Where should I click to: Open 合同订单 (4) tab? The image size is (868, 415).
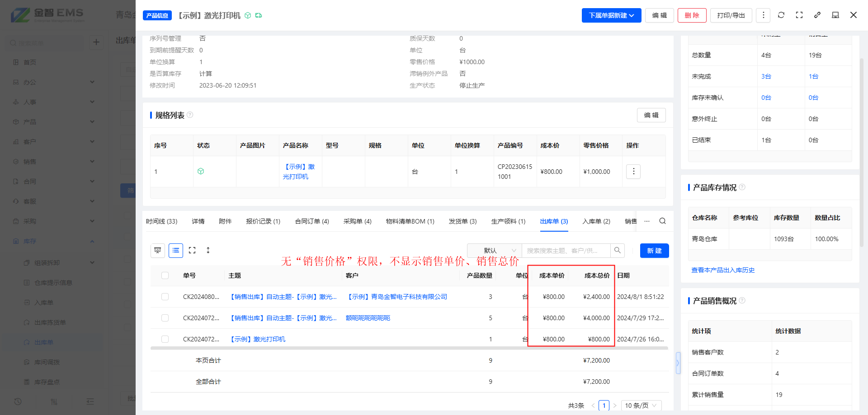(312, 221)
